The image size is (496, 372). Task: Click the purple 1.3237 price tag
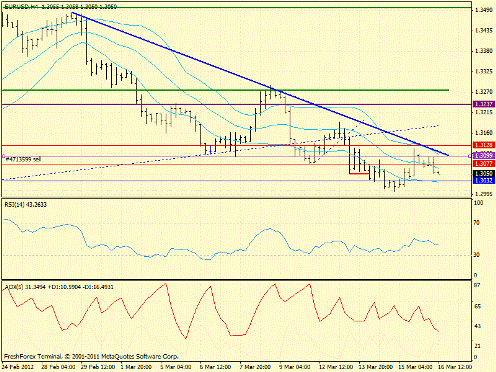pos(484,104)
